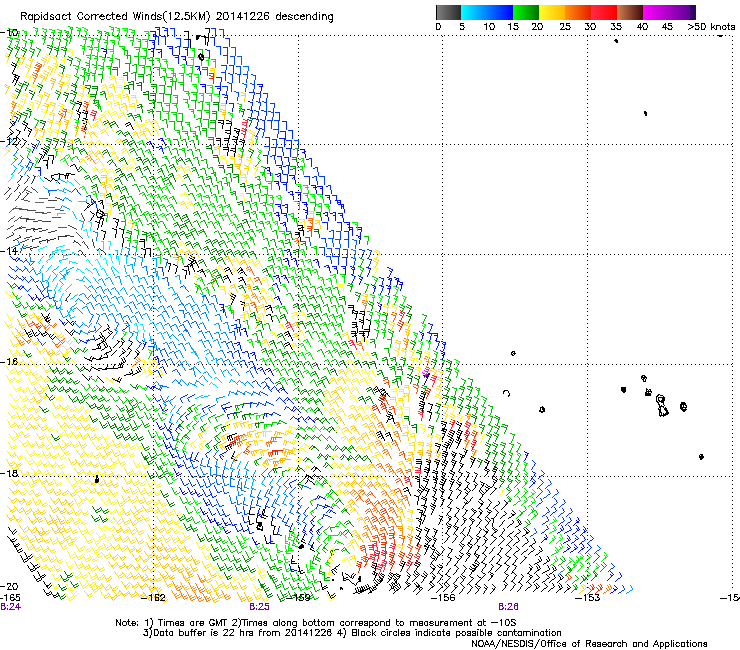
Task: Click the legend scale label '0'
Action: tap(438, 27)
